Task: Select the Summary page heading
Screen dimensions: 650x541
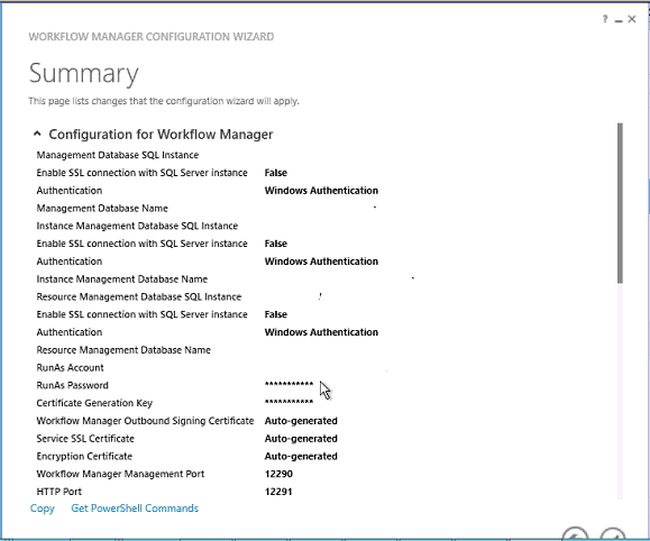Action: pyautogui.click(x=84, y=73)
